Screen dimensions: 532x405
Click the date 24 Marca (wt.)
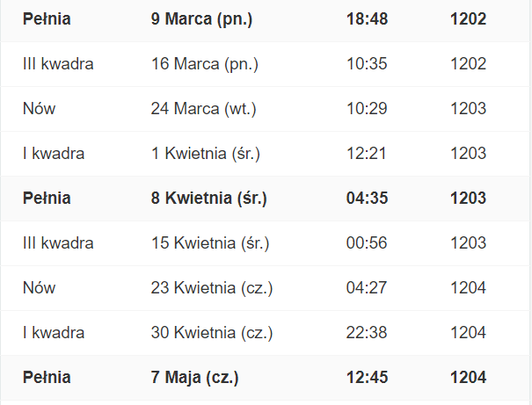[204, 109]
